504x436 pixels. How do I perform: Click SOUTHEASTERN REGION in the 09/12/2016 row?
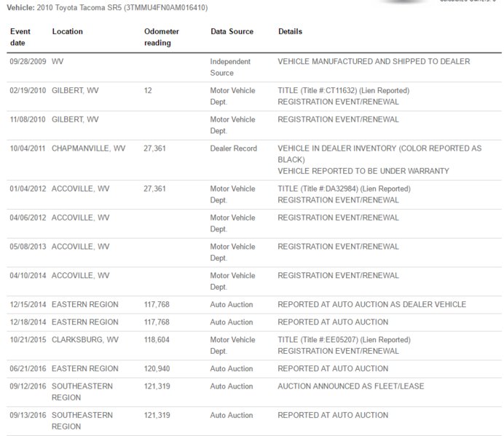point(82,392)
